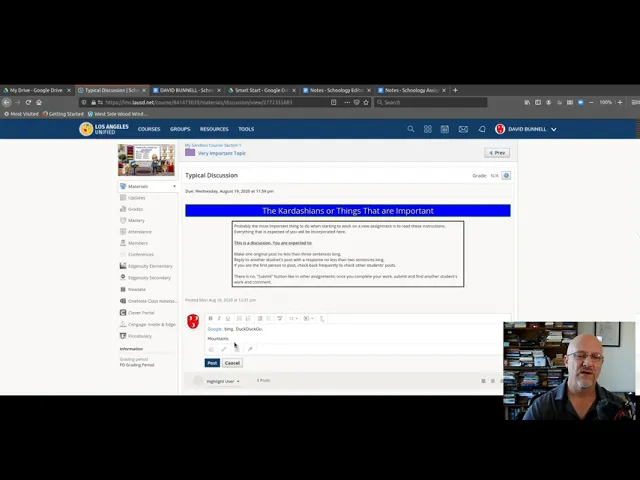
Task: Open Grades in the course sidebar
Action: 135,209
